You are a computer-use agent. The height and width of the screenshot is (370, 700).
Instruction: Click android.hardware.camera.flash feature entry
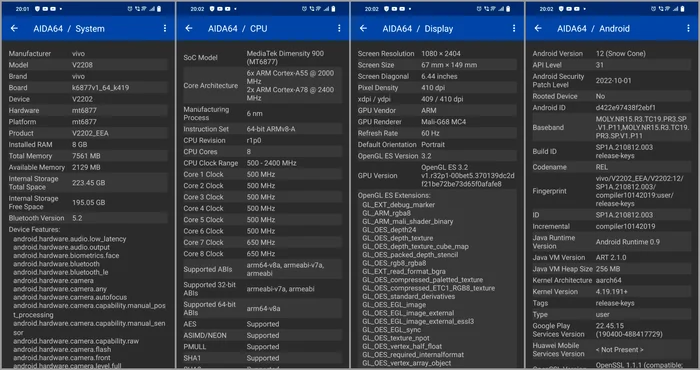pos(62,349)
